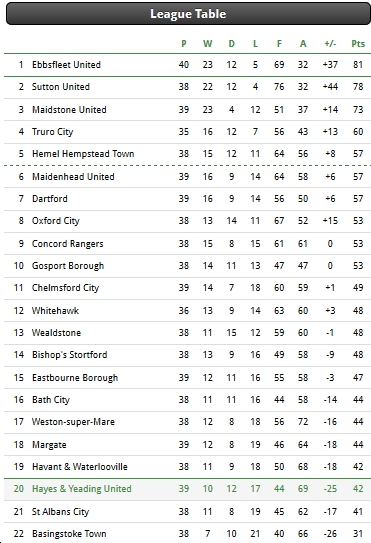Click the Pts column header
371x543 pixels.
tap(358, 44)
